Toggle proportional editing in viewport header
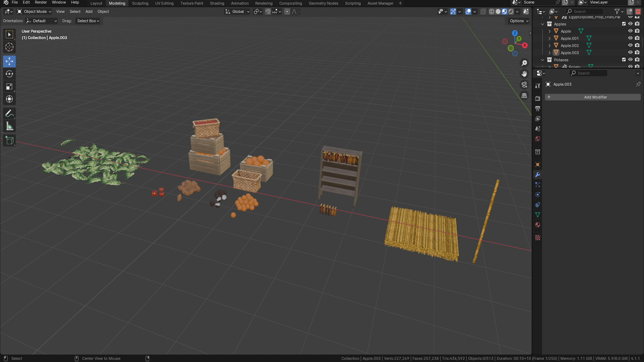 click(287, 12)
